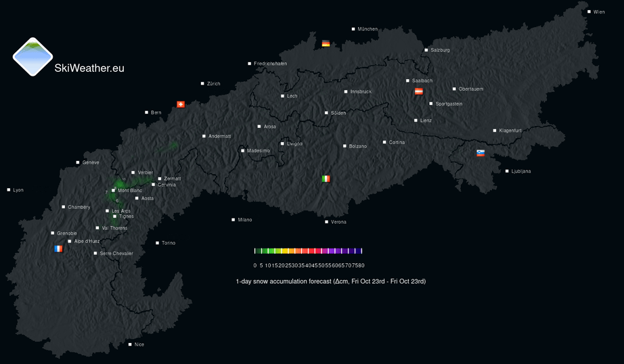Select the Tignes resort label
Image resolution: width=624 pixels, height=364 pixels.
pos(126,217)
